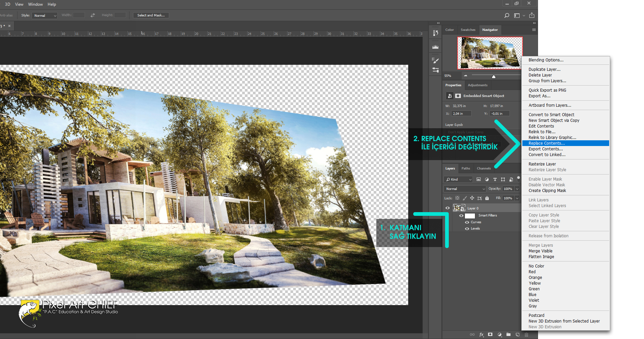
Task: Choose Rasterize Layer from context menu
Action: [566, 164]
